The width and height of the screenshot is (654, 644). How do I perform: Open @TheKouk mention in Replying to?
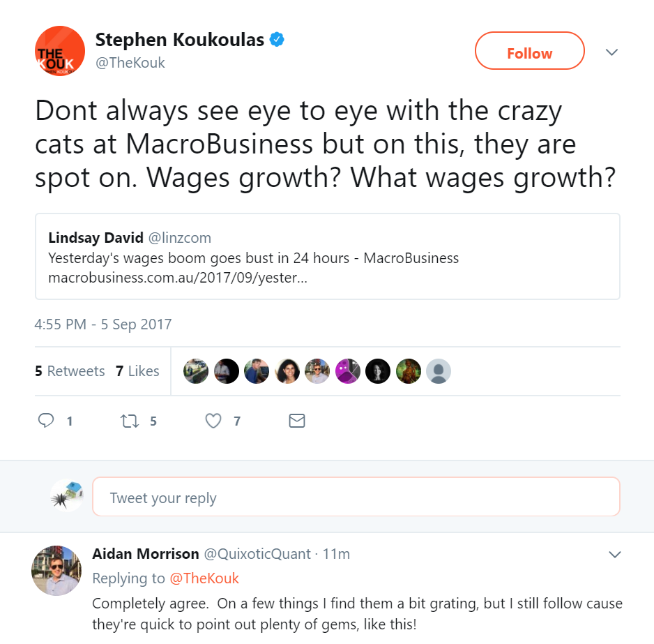204,578
